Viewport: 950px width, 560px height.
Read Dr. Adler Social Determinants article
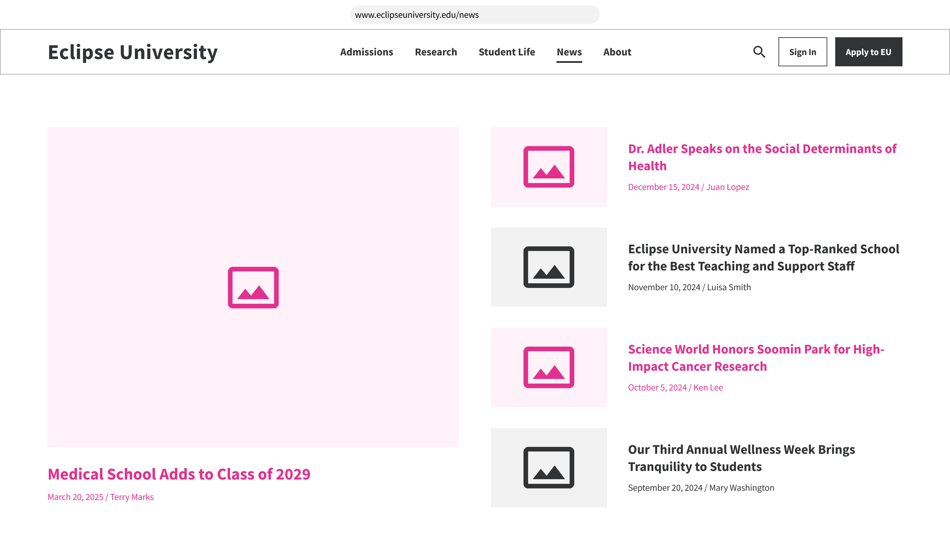click(762, 157)
